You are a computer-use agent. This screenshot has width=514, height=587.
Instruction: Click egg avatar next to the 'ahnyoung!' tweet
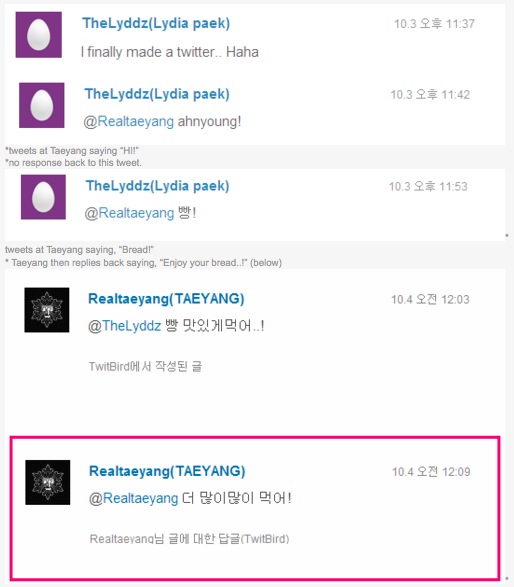click(42, 105)
